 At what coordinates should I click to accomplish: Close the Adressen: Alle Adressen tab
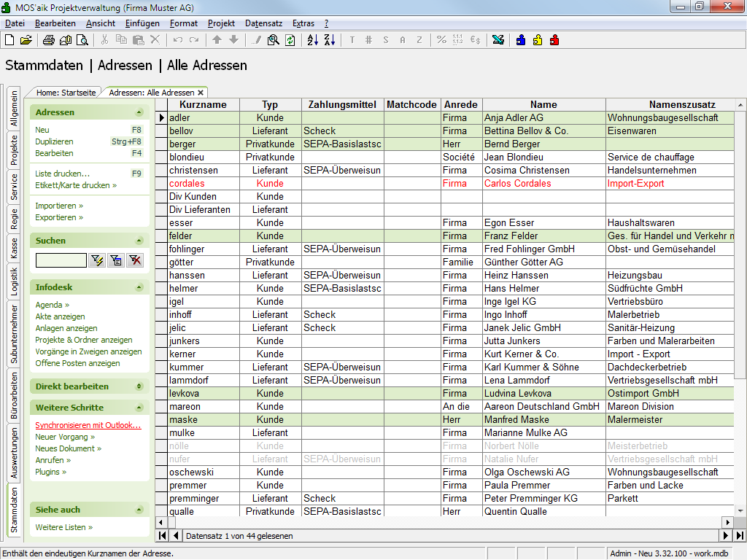pyautogui.click(x=201, y=93)
